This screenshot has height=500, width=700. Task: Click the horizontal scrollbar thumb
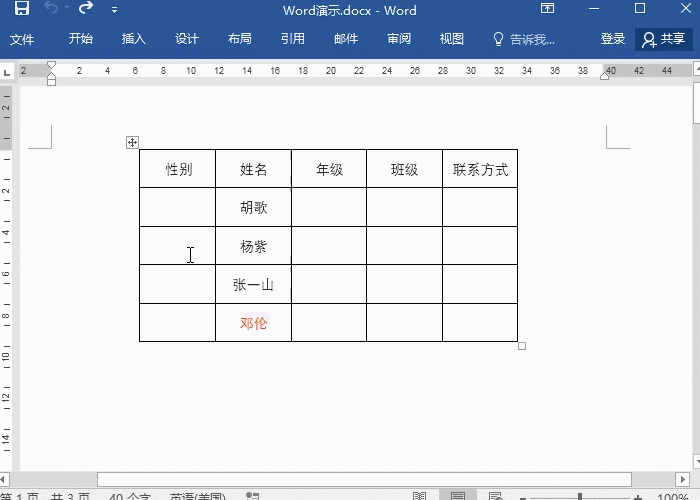[364, 479]
